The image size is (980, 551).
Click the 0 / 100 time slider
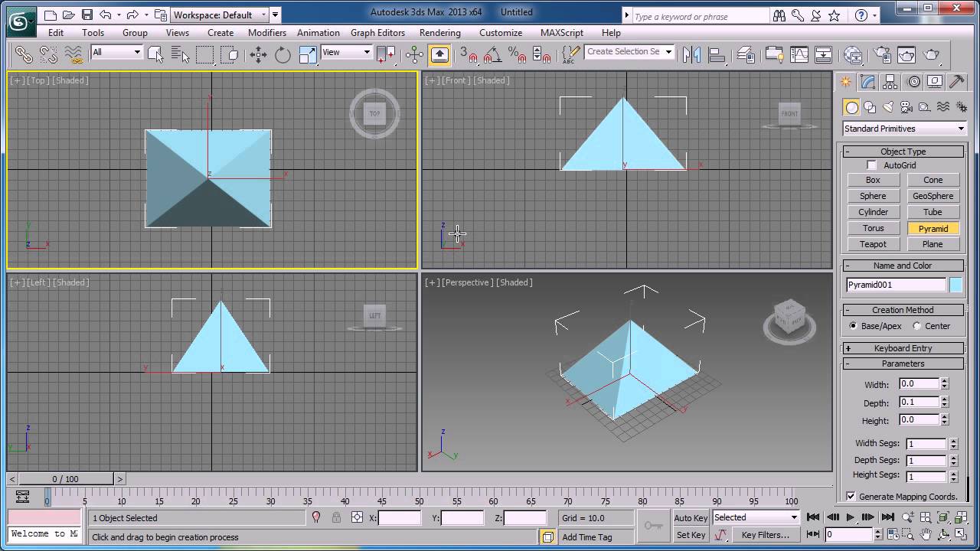pos(65,479)
